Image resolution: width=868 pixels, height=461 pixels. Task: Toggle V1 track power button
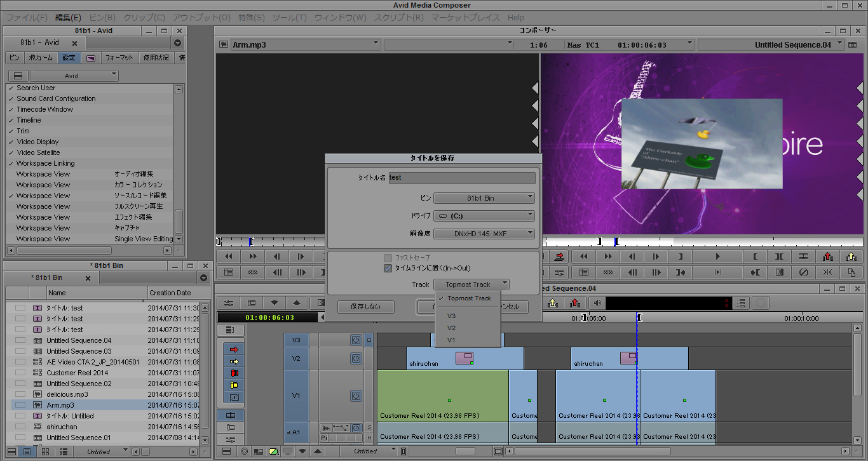click(x=356, y=396)
